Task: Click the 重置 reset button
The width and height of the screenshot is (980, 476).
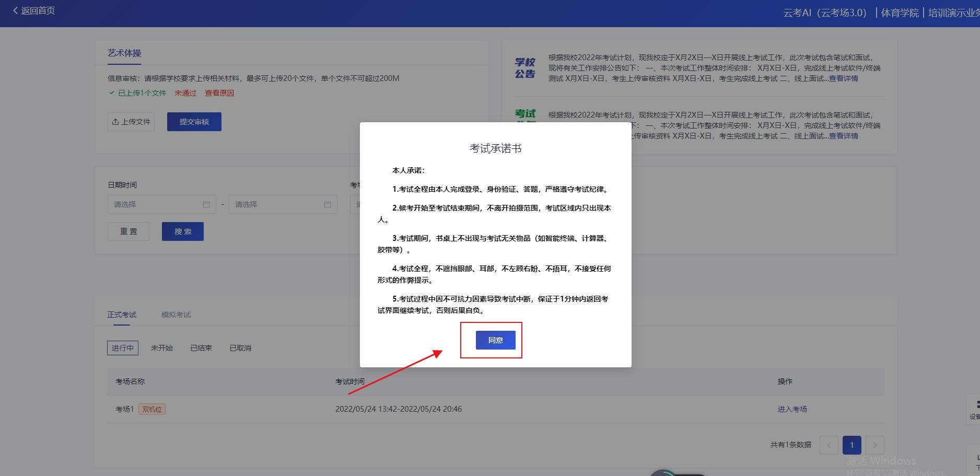Action: (129, 231)
